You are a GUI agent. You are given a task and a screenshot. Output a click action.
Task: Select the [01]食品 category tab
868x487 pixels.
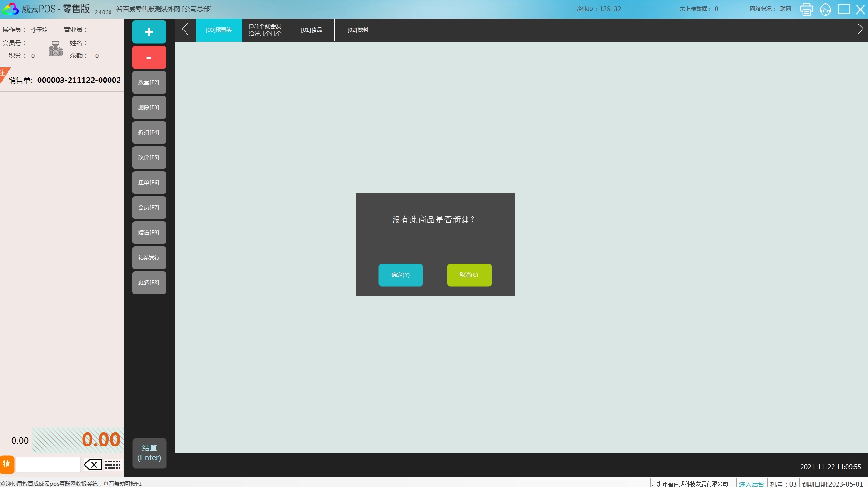click(311, 30)
